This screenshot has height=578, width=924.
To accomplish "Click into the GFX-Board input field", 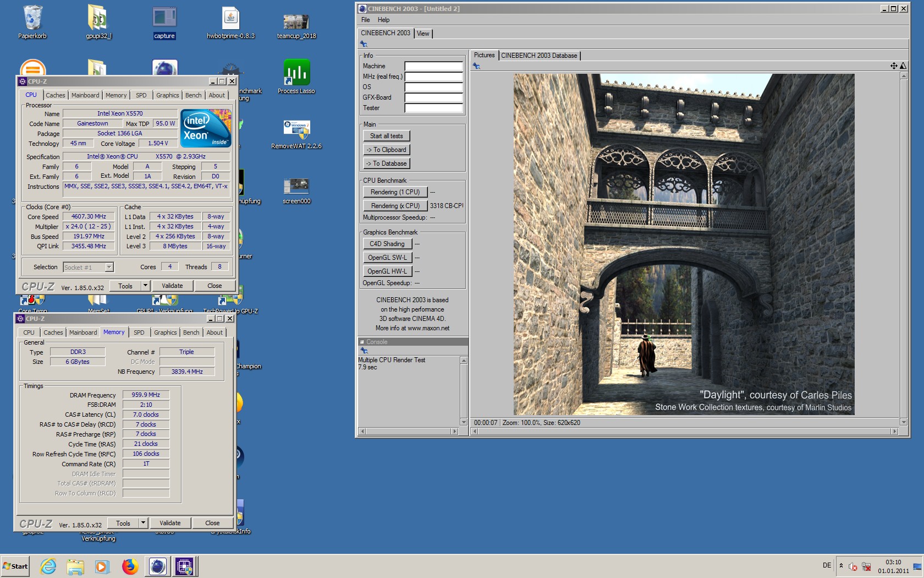I will [x=434, y=97].
